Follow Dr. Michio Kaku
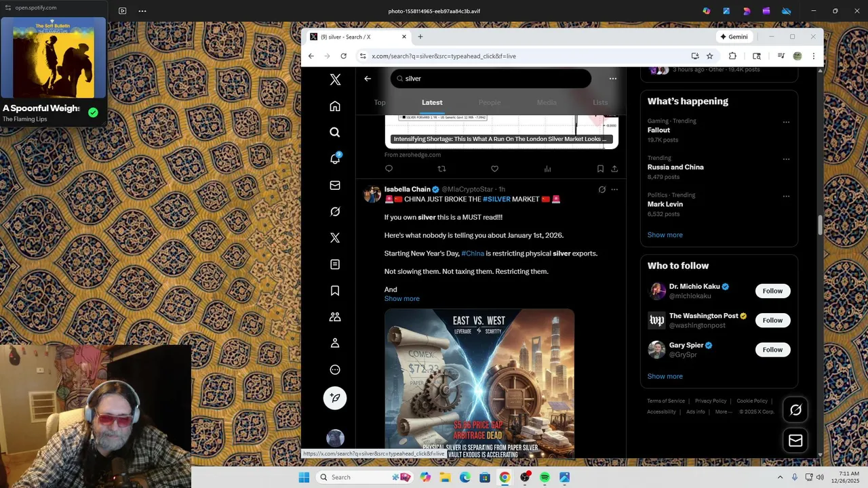This screenshot has width=868, height=488. tap(772, 291)
